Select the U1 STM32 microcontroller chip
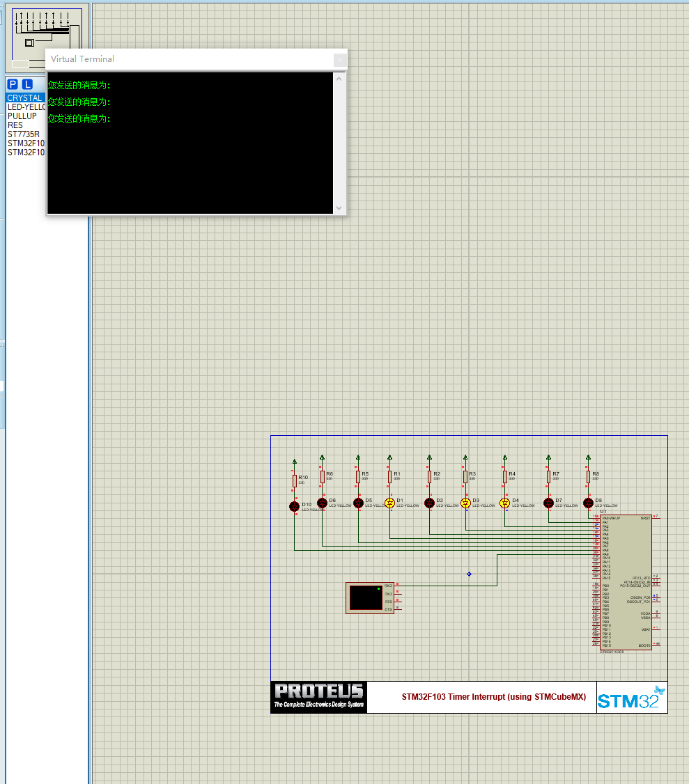 point(626,583)
